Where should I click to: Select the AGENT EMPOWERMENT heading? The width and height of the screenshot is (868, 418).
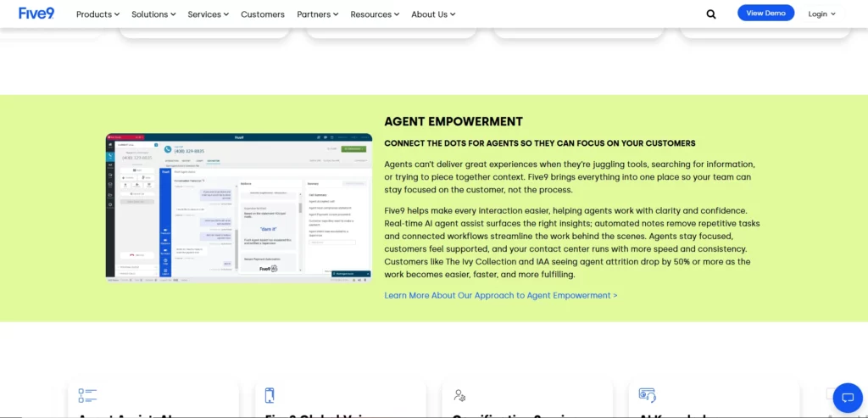click(x=453, y=122)
